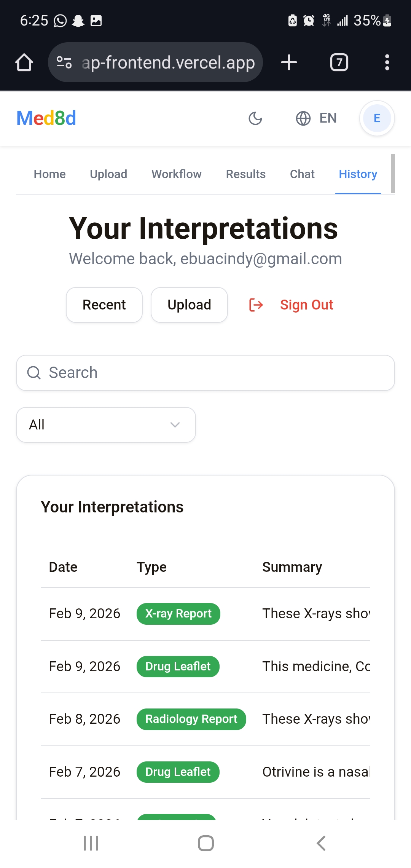Focus the Search input field
The height and width of the screenshot is (868, 411).
(205, 373)
